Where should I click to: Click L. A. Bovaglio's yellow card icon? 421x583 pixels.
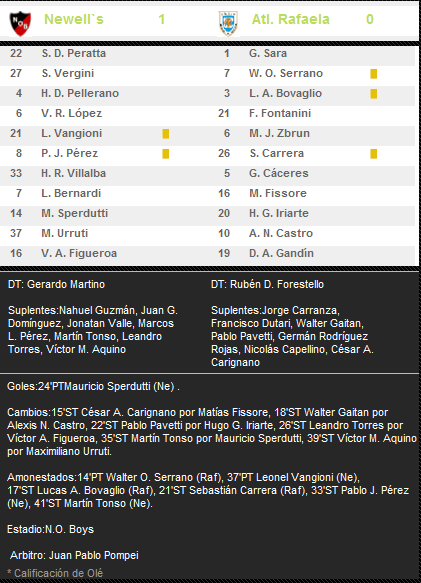(374, 94)
